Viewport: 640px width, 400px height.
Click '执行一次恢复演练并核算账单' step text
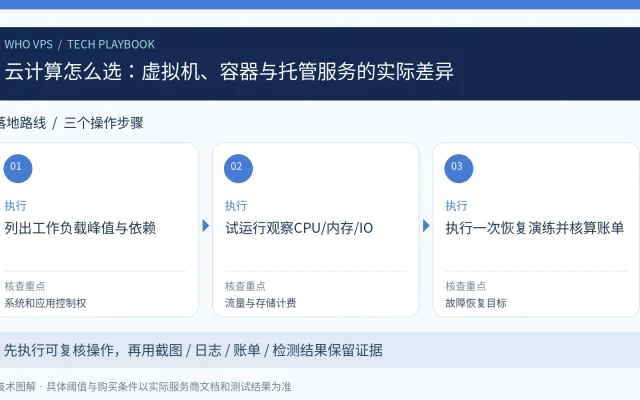pyautogui.click(x=535, y=228)
